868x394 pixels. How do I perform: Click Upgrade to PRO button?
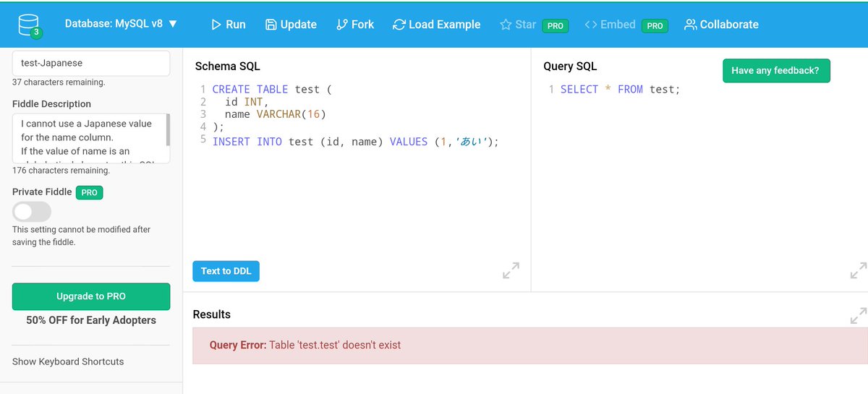coord(91,296)
